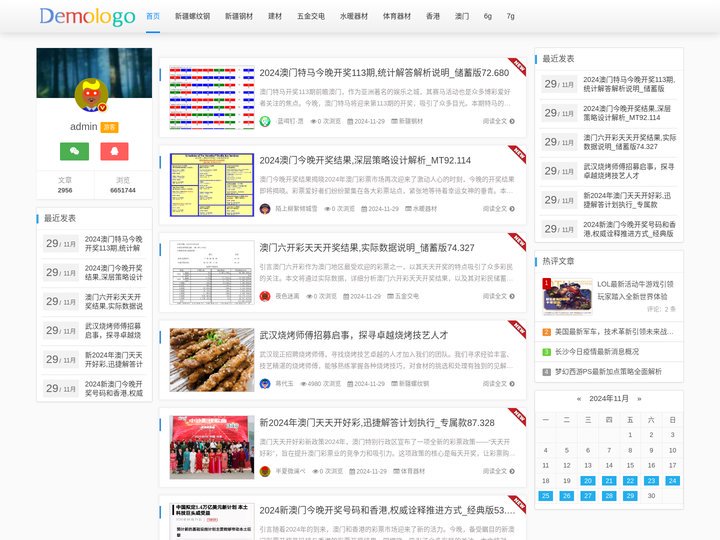Select calendar date 20

point(588,481)
